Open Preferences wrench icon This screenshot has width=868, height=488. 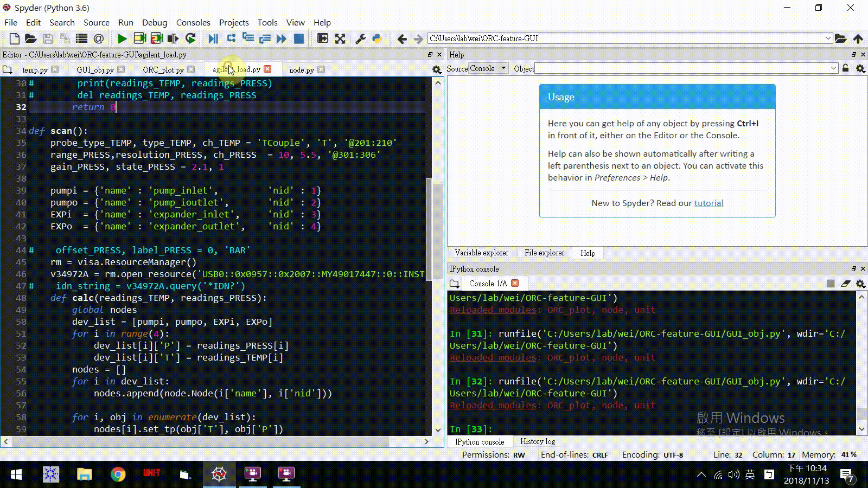coord(360,38)
